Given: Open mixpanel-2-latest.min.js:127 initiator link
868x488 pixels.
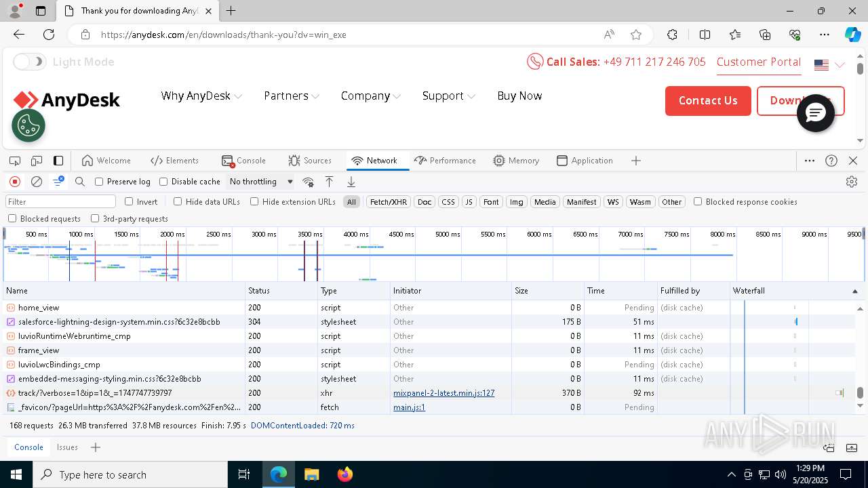Looking at the screenshot, I should [443, 393].
